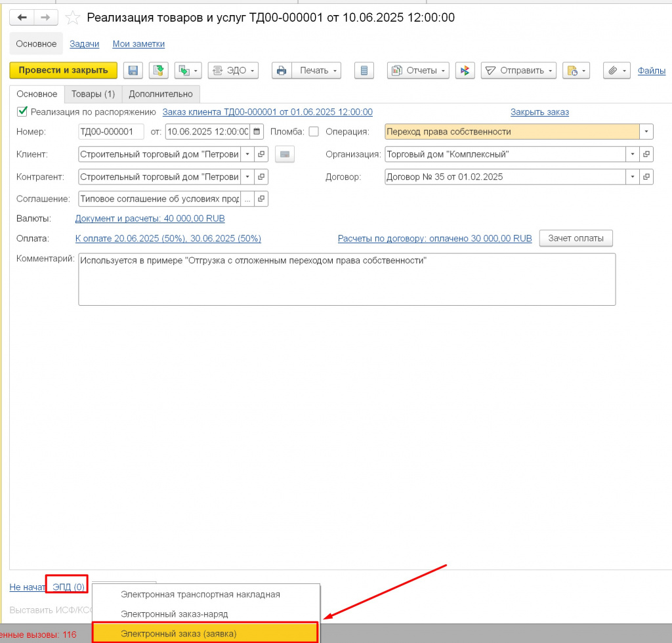Click into the Комментарий text area

346,280
